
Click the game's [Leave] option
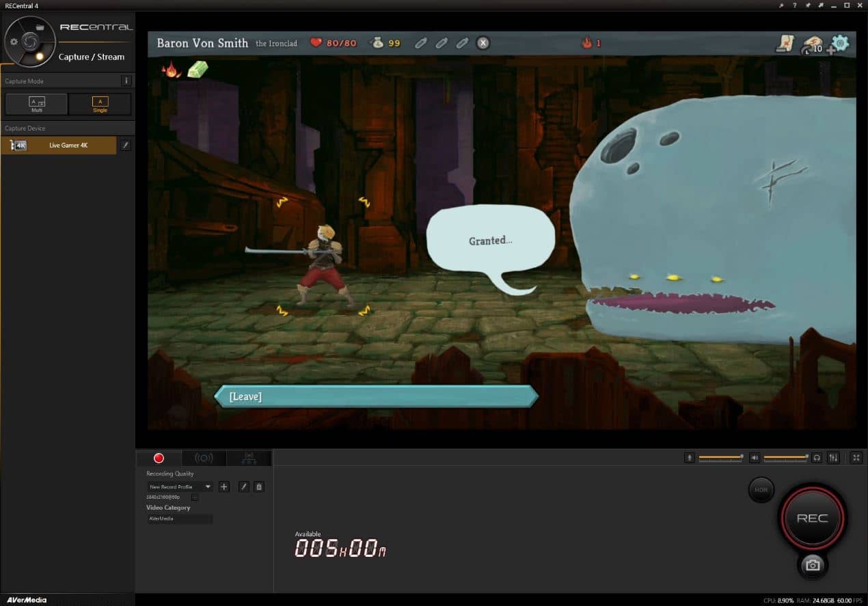click(x=376, y=396)
